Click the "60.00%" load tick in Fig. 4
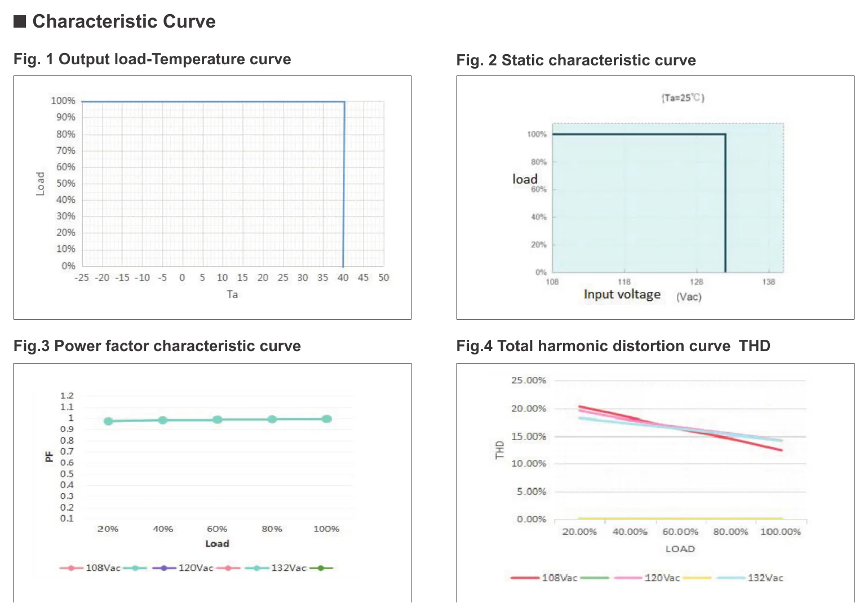The image size is (868, 616). 680,531
